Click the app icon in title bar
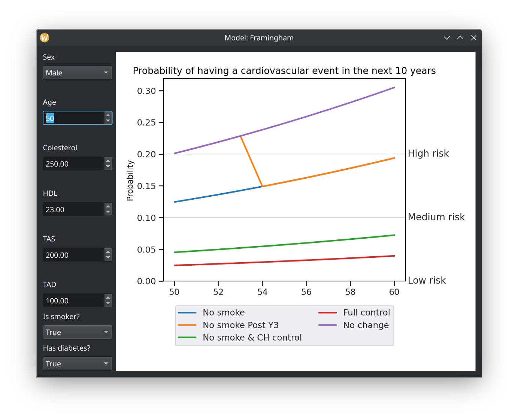 pyautogui.click(x=45, y=38)
